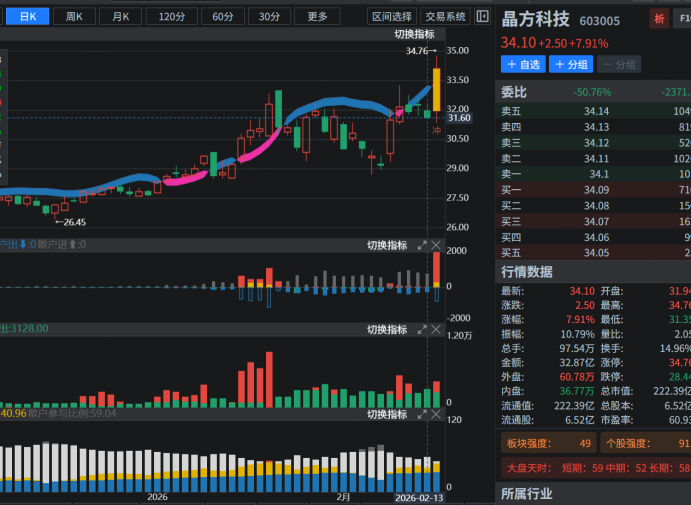This screenshot has width=691, height=505.
Task: Expand the bottom participation-ratio sub-chart
Action: coord(422,414)
